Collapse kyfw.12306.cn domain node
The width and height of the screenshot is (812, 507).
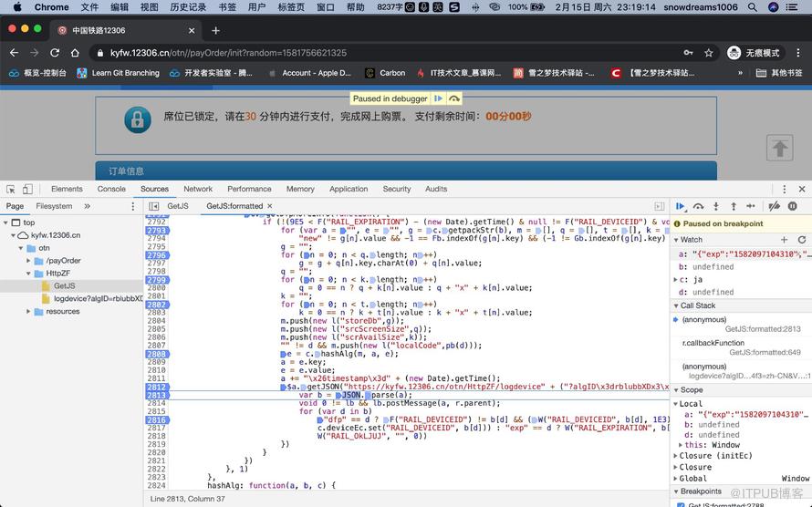pos(13,235)
